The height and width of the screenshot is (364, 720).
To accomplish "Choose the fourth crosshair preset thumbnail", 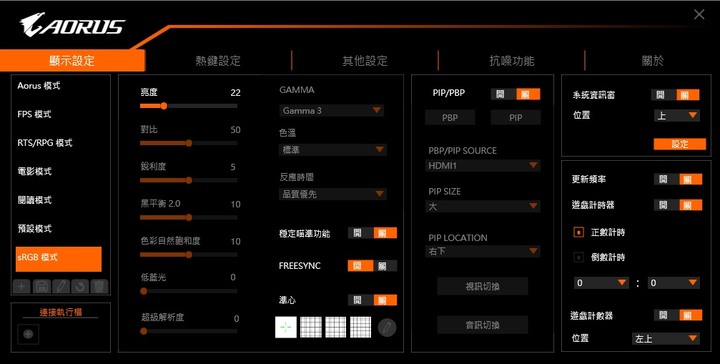I will click(x=360, y=327).
